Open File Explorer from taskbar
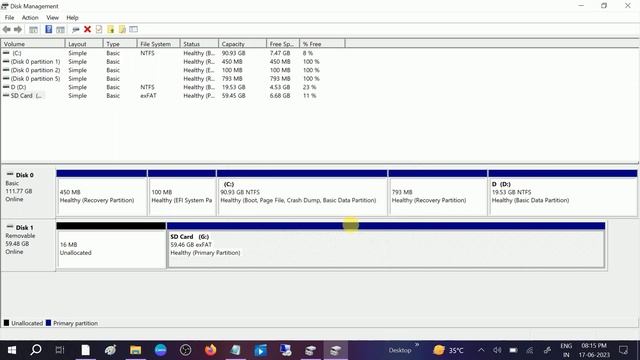The image size is (640, 360). tap(136, 350)
